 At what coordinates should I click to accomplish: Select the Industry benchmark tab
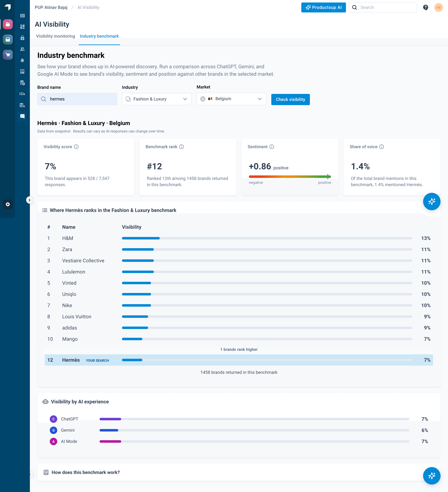(x=99, y=36)
